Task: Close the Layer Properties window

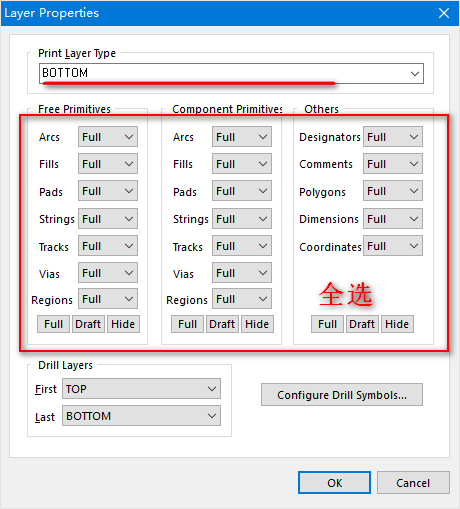Action: (x=444, y=13)
